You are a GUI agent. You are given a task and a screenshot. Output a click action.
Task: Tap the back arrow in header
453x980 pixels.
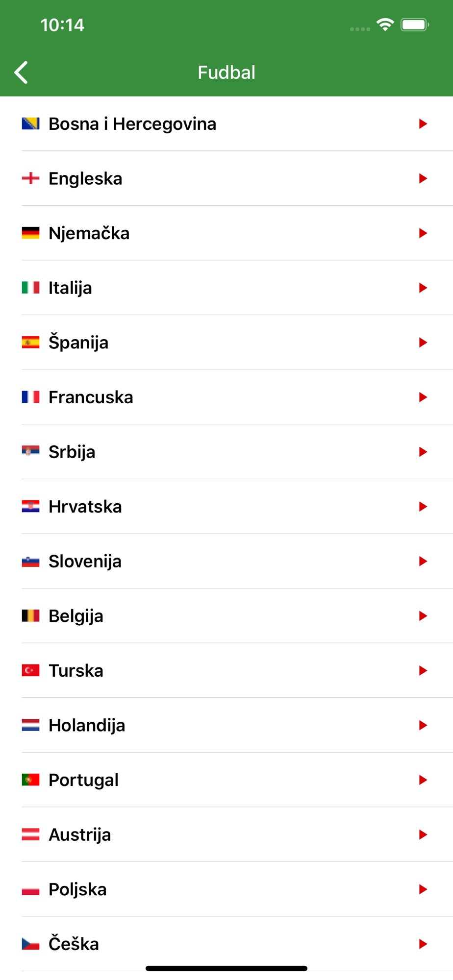pyautogui.click(x=21, y=73)
